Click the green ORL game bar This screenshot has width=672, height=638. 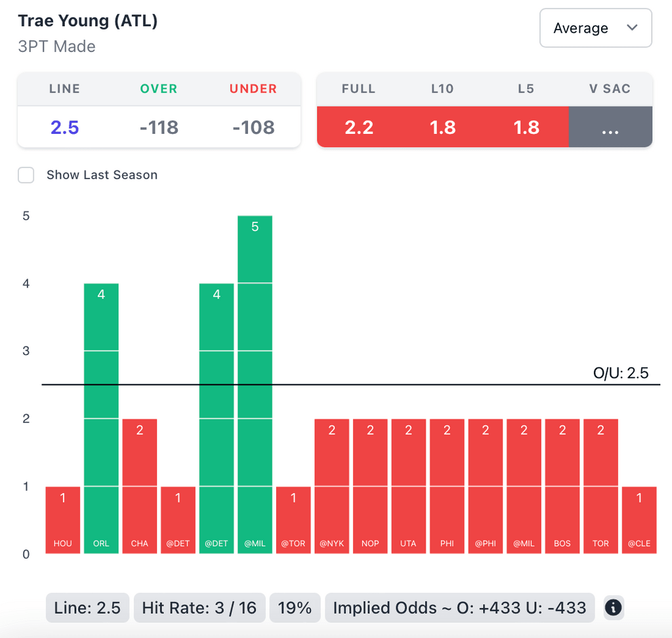pos(101,419)
